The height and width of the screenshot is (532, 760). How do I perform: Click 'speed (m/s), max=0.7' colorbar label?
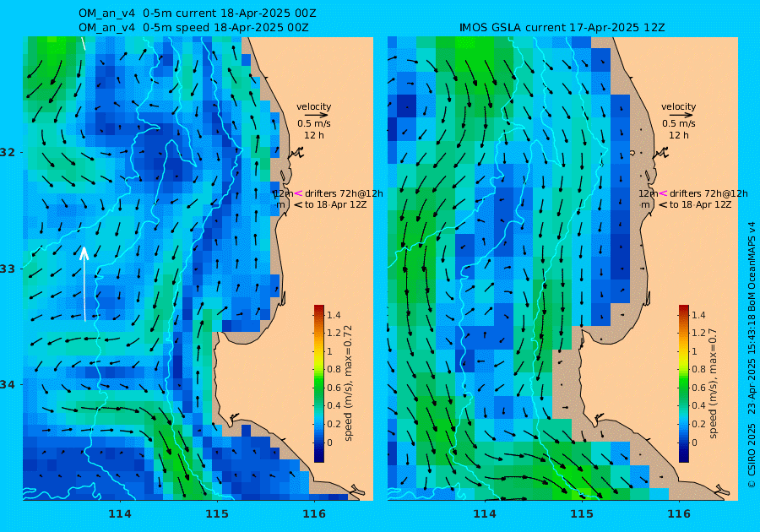pyautogui.click(x=713, y=383)
